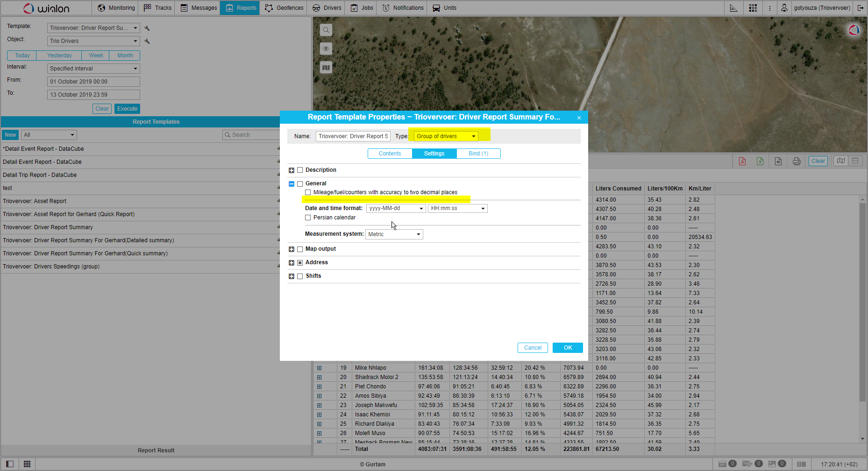Open the map layers icon on map

326,67
